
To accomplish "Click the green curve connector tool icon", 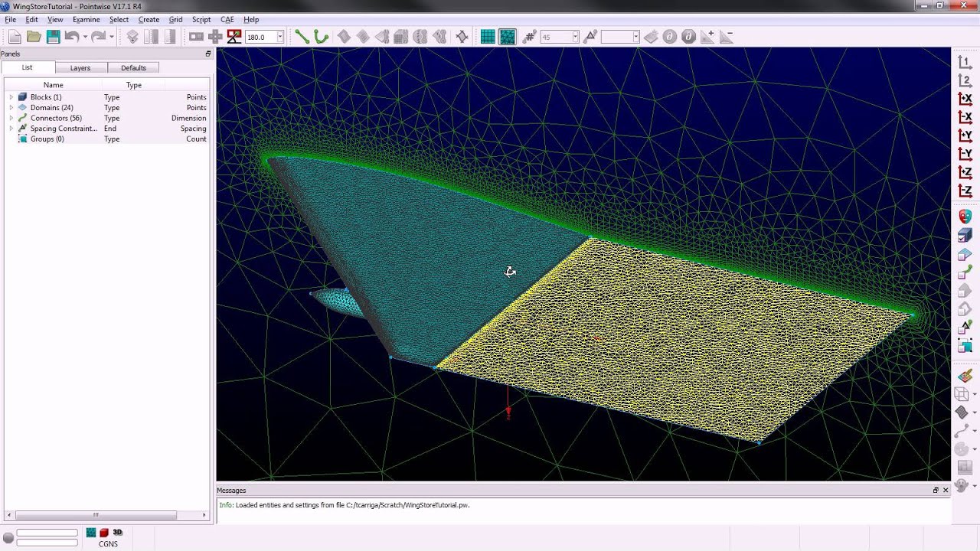I will coord(322,37).
